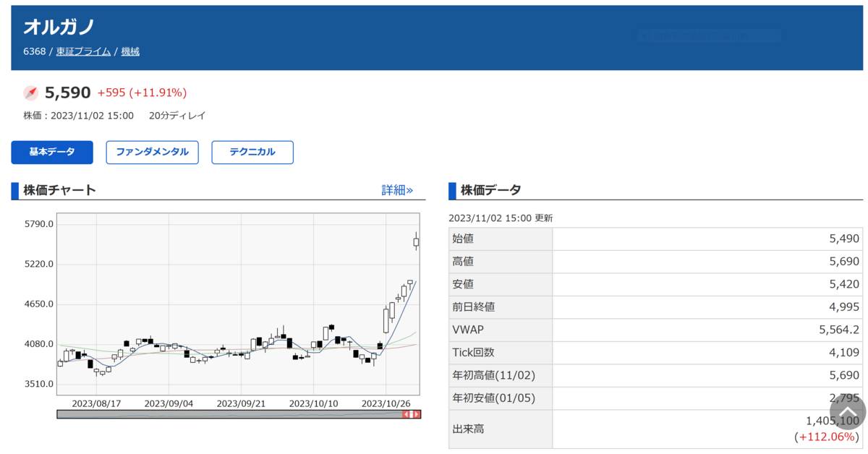
Task: Click the 2023/11/02 15:00 更新 timestamp
Action: (501, 218)
